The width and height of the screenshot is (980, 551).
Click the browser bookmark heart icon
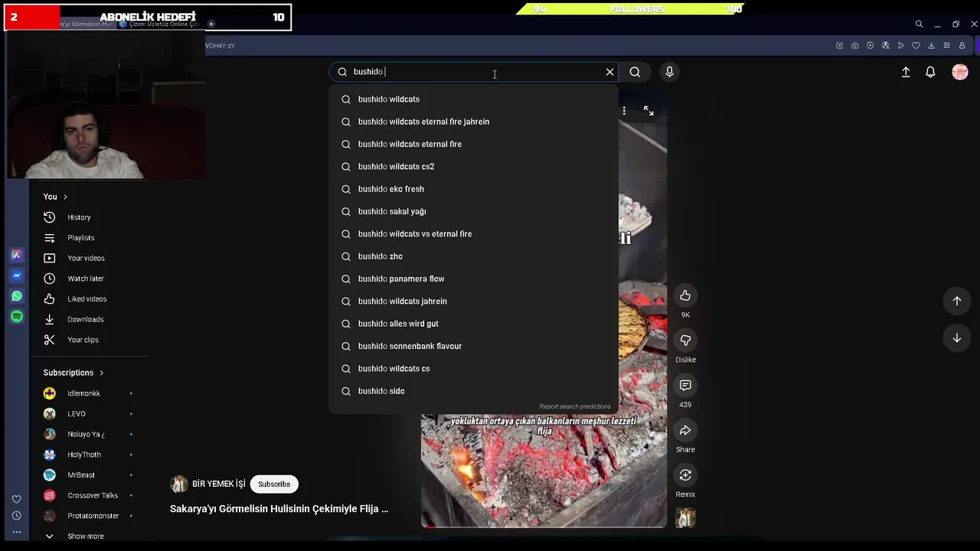click(916, 46)
